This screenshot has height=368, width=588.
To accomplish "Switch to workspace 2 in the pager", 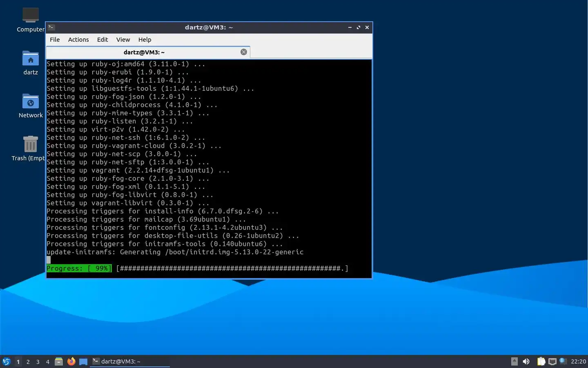I will coord(28,361).
